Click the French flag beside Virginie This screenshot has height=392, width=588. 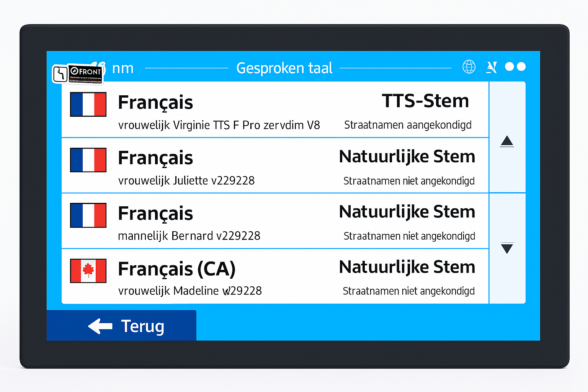click(x=88, y=104)
